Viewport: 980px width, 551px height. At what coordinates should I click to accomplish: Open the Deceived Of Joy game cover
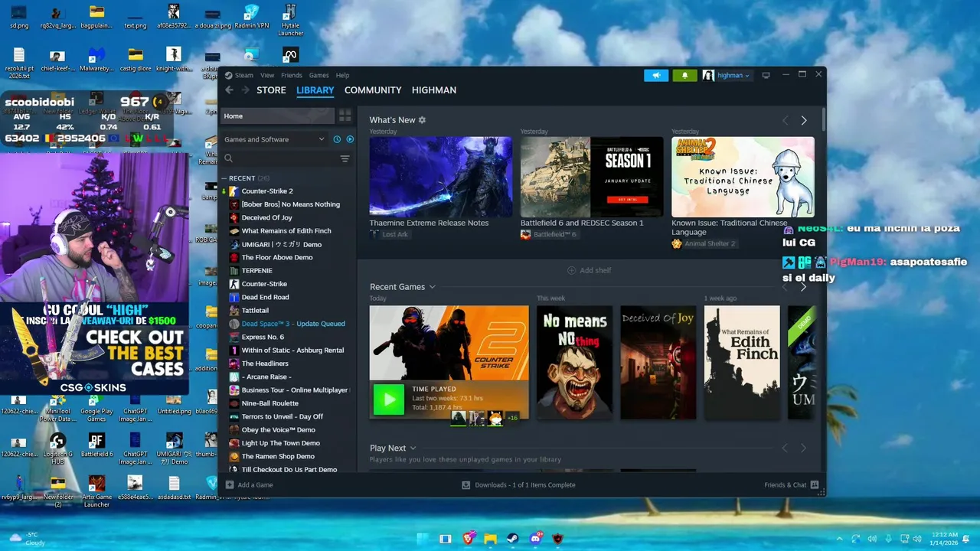coord(658,362)
